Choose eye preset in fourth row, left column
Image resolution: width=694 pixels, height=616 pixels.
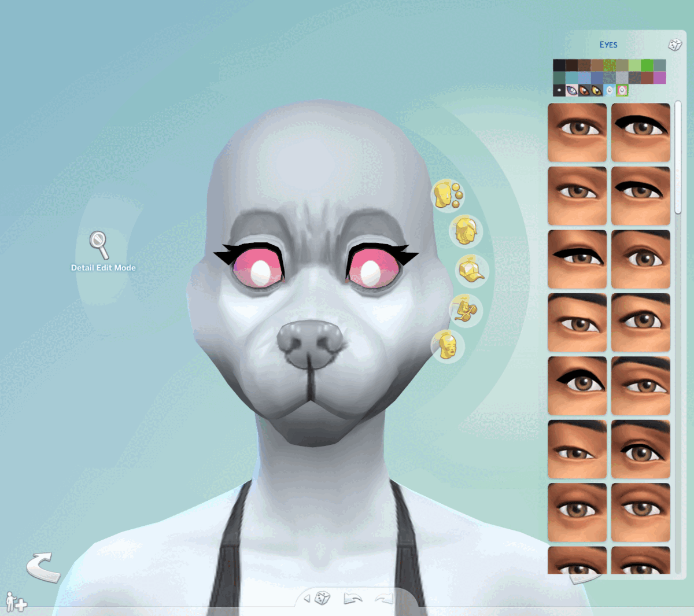tap(577, 323)
